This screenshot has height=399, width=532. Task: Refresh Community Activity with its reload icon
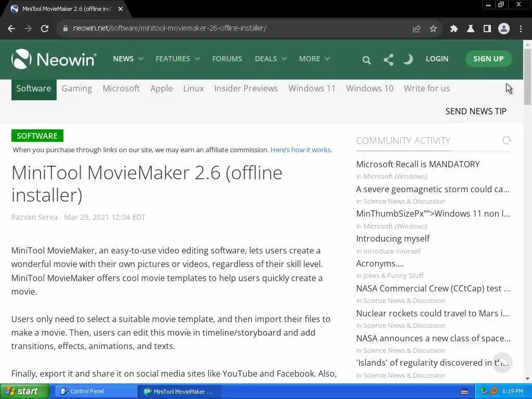pos(507,140)
